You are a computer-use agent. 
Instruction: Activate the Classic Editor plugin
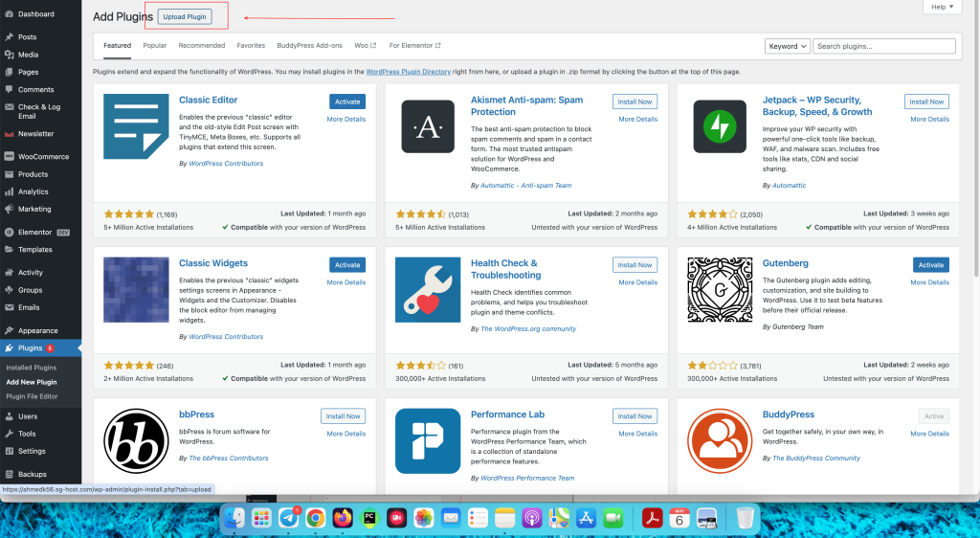click(347, 101)
